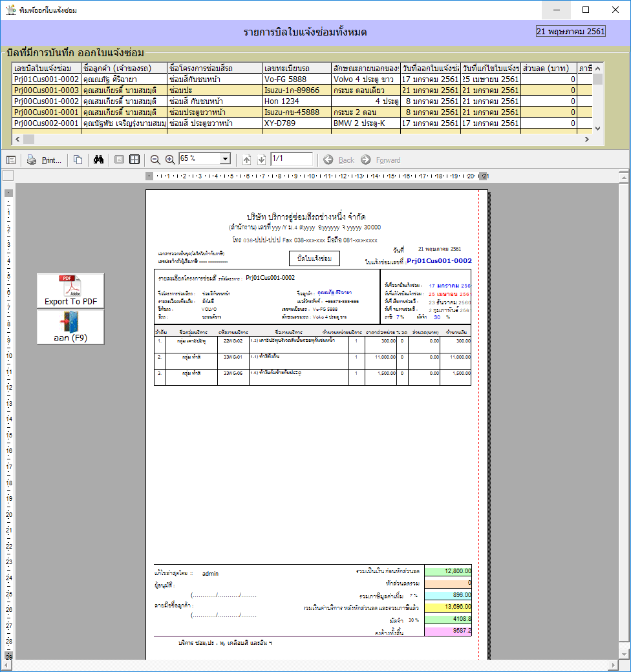The width and height of the screenshot is (631, 672).
Task: Click the ruler corner box
Action: [x=8, y=176]
